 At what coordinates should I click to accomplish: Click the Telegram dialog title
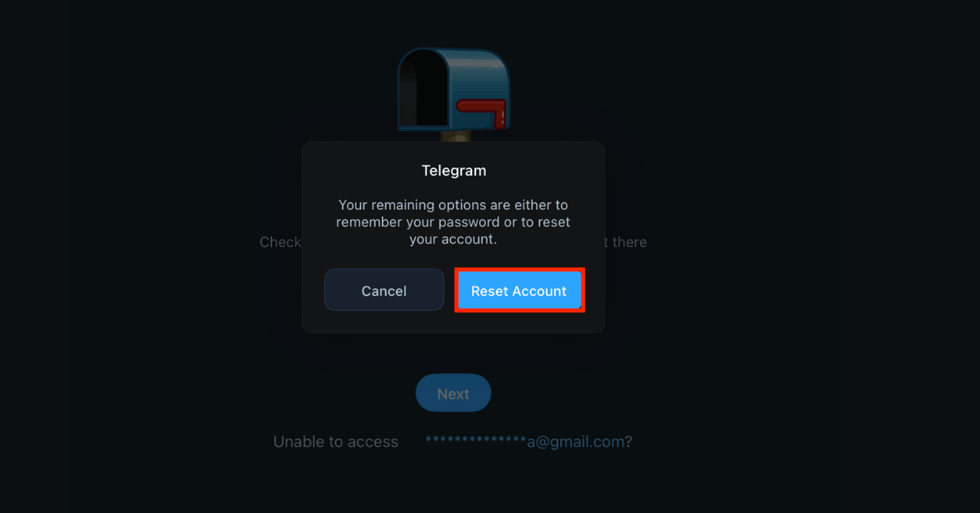pos(454,171)
